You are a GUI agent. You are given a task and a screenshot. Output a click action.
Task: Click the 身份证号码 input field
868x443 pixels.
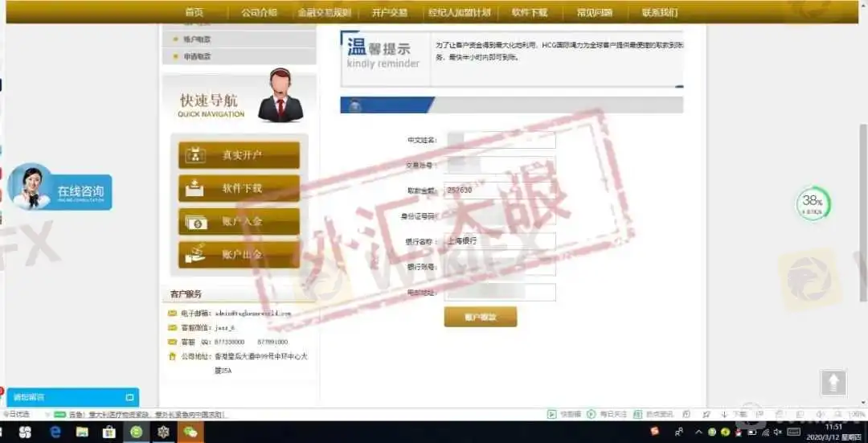coord(501,215)
